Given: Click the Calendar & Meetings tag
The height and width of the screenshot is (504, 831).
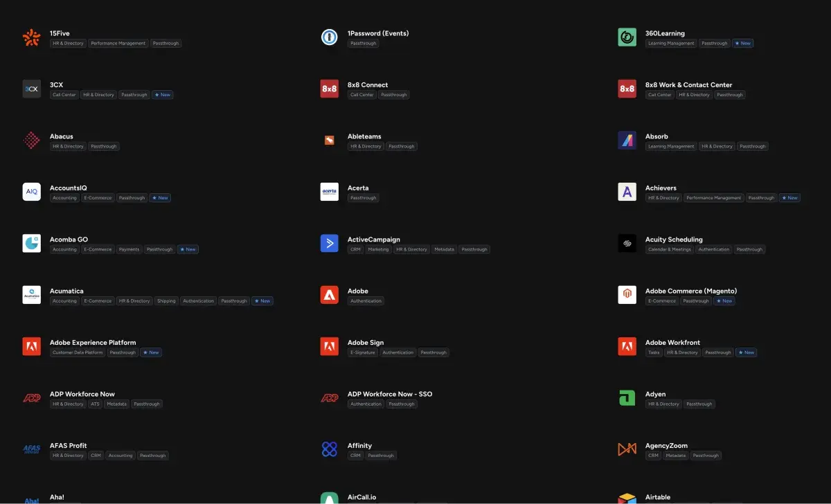Looking at the screenshot, I should click(670, 249).
